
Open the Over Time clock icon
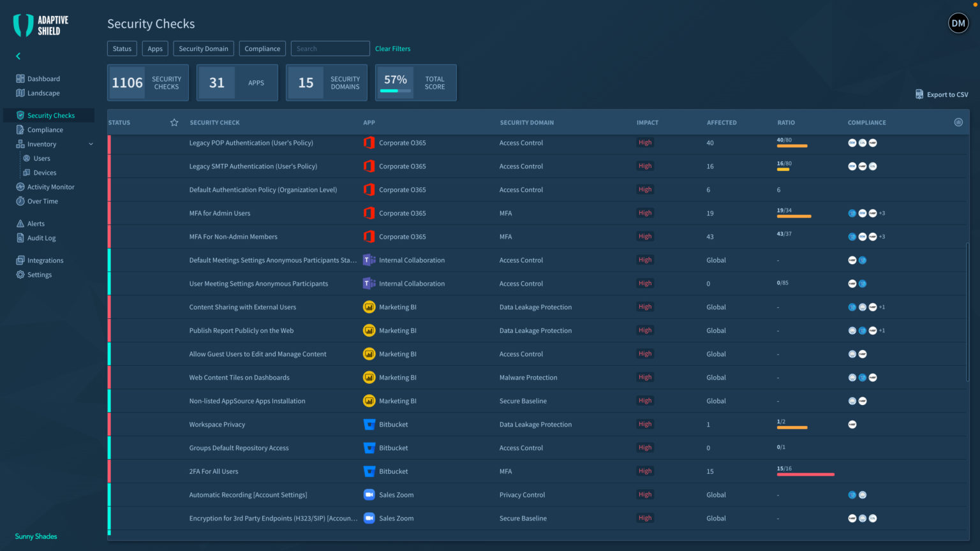coord(20,201)
